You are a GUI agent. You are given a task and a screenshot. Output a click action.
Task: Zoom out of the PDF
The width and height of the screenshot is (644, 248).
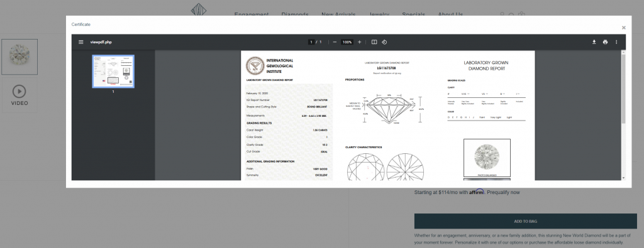(335, 42)
